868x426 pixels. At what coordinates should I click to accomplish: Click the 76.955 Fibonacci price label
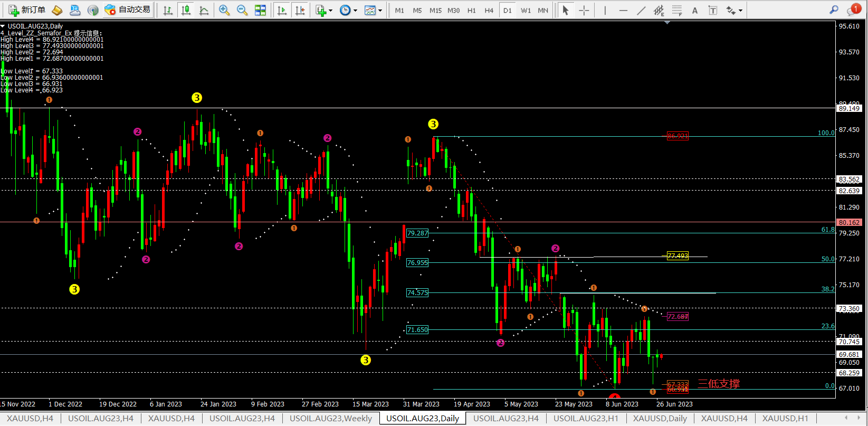click(417, 262)
